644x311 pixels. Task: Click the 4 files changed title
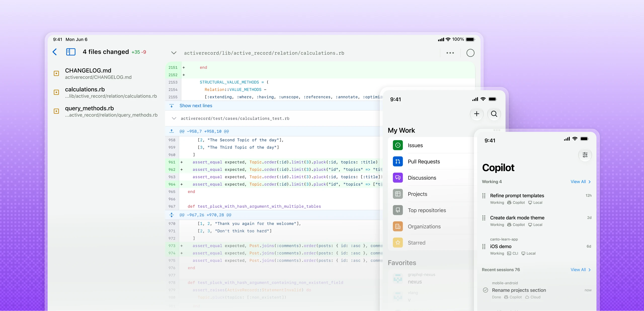pyautogui.click(x=106, y=52)
